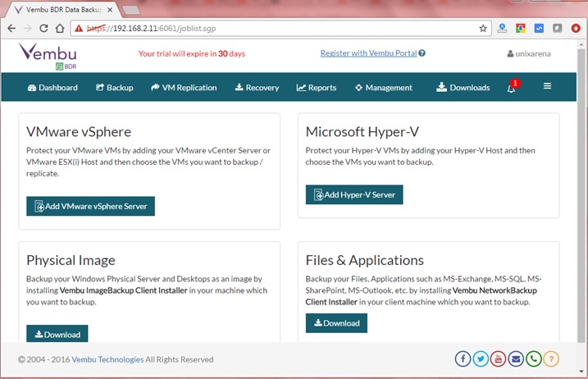Click the Vembu BDR logo
588x379 pixels.
pos(48,56)
